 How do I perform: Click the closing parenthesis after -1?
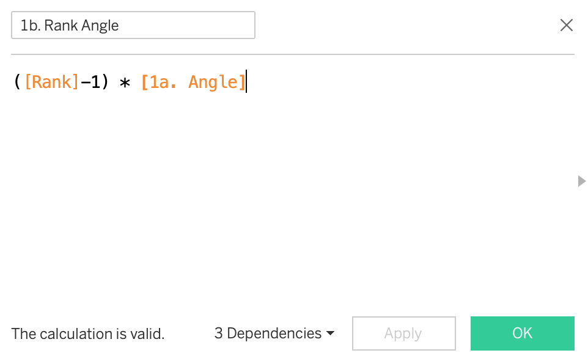(x=105, y=82)
